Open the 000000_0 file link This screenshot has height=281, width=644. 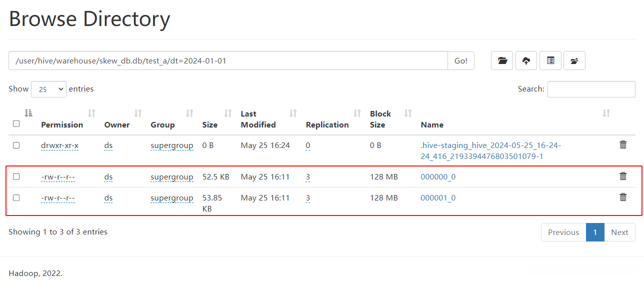point(438,177)
